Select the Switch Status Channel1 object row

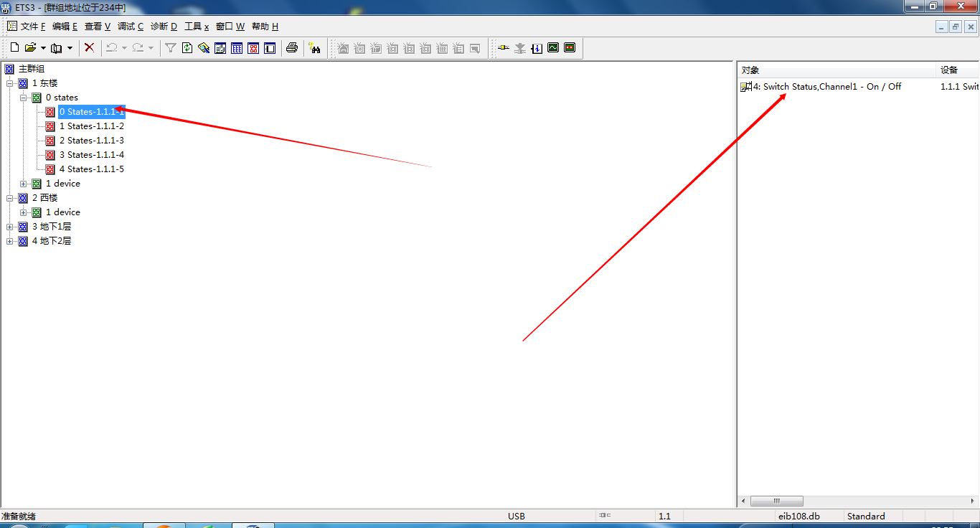click(826, 87)
